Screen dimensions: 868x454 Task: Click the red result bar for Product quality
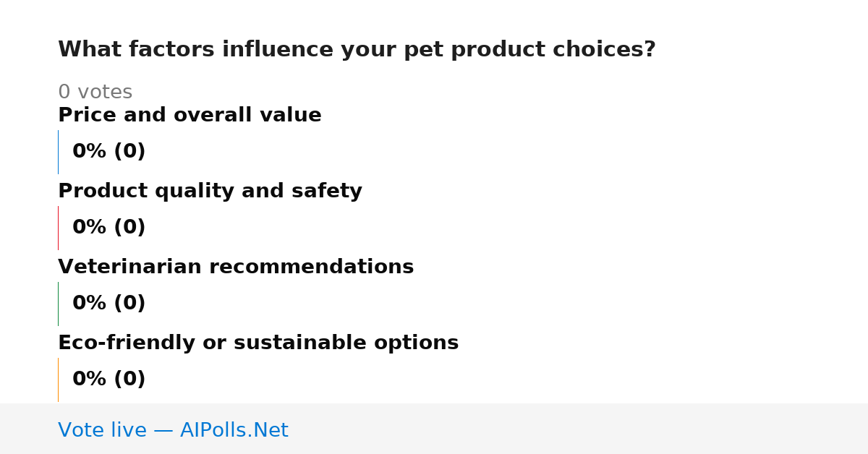[x=58, y=228]
